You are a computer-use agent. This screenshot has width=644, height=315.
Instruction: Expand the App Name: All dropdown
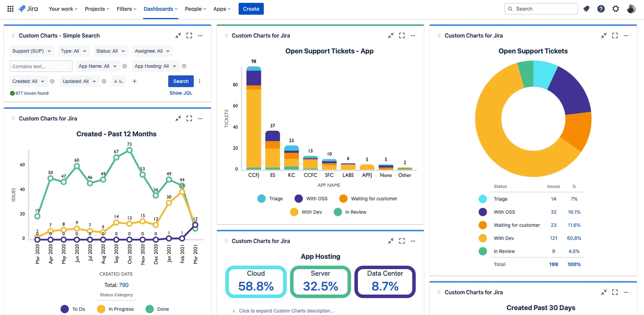(x=98, y=66)
